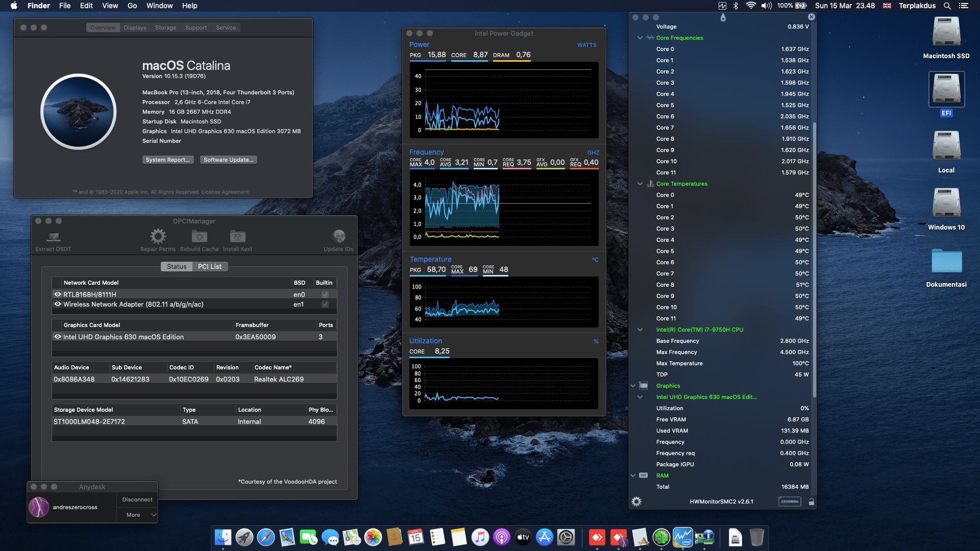Close HWMonitor panel with round X button
Image resolution: width=980 pixels, height=551 pixels.
point(812,17)
